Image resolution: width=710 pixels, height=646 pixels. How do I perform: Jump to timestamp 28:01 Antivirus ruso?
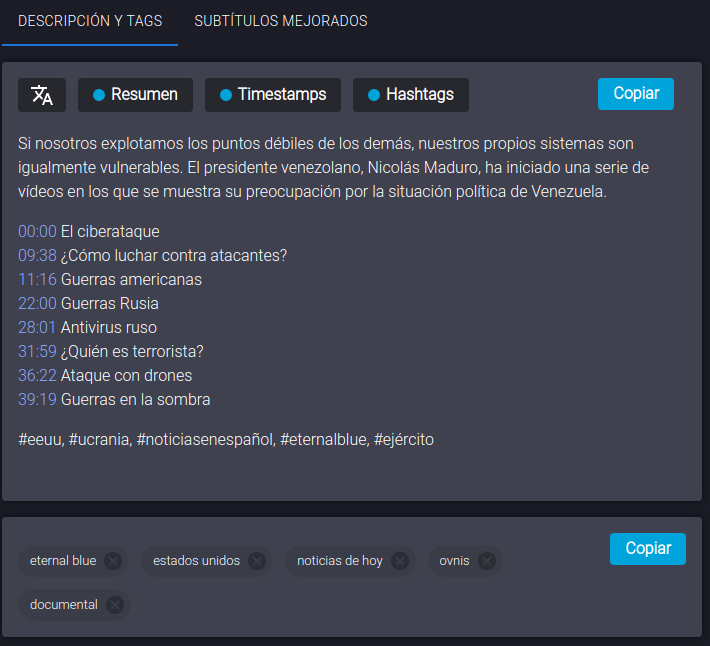(x=37, y=328)
